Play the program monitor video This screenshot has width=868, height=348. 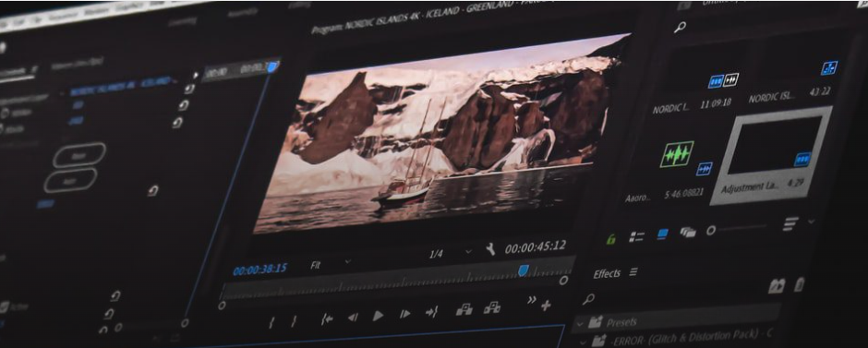click(x=378, y=316)
